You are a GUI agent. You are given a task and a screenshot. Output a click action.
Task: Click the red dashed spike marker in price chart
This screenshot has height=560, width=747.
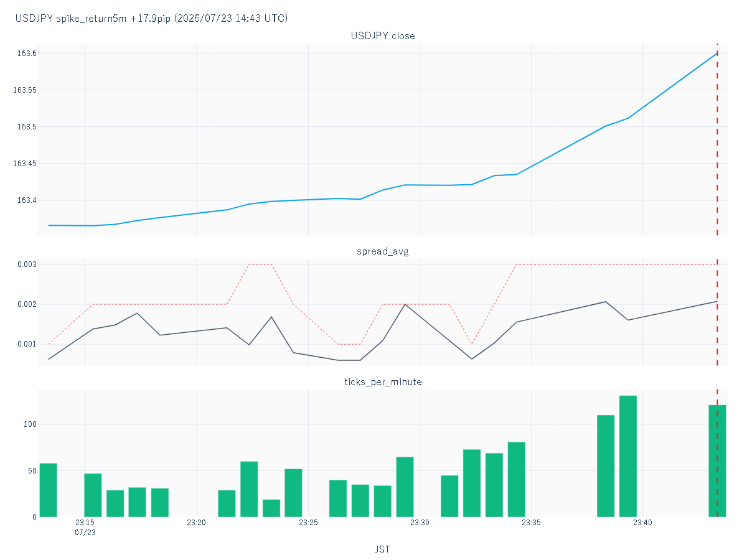click(x=717, y=139)
